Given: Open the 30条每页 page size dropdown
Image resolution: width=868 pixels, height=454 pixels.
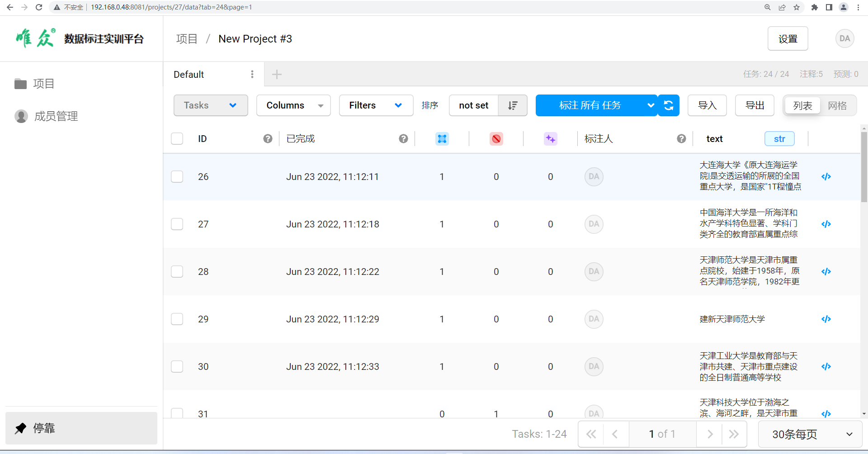Looking at the screenshot, I should coord(810,434).
